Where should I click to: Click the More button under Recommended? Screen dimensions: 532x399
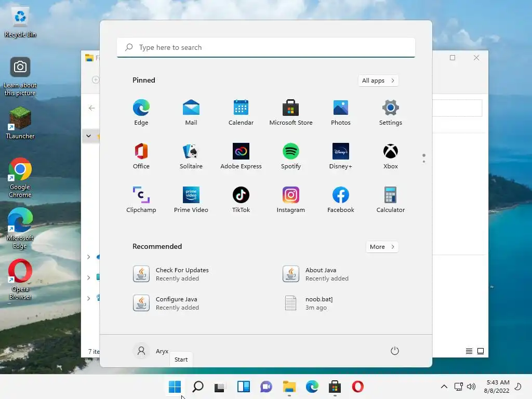tap(382, 247)
